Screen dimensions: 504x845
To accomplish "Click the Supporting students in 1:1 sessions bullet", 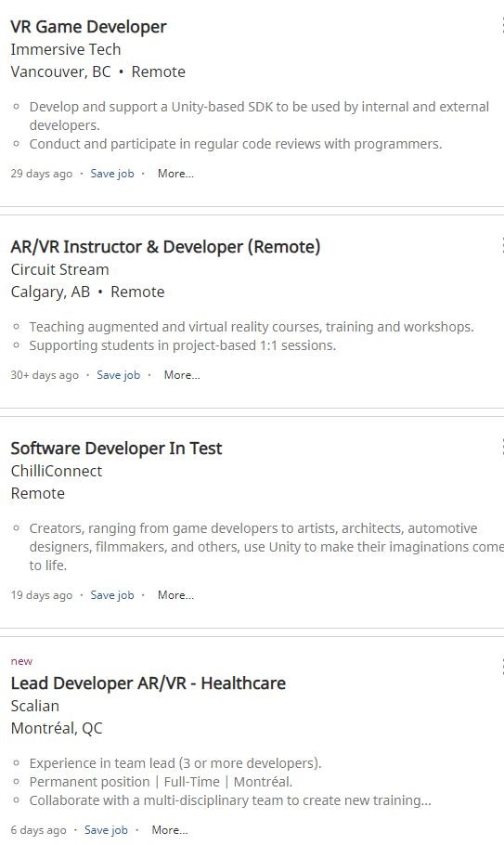I will (x=183, y=345).
